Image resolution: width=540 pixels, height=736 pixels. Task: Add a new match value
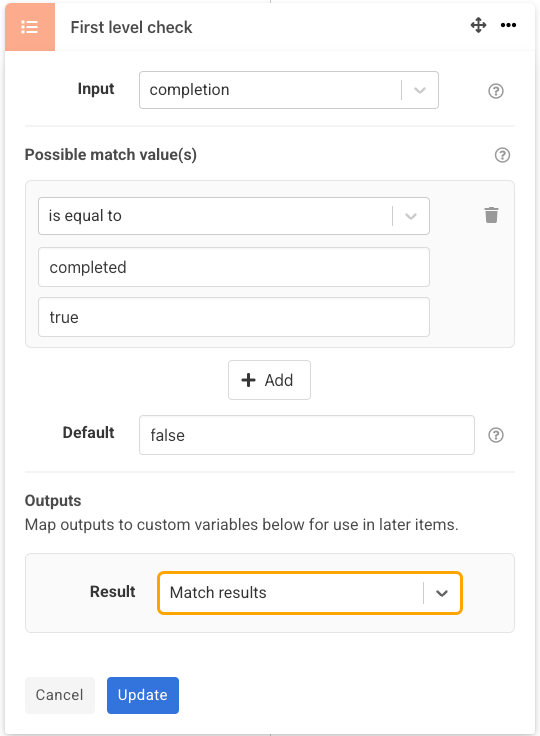click(269, 380)
